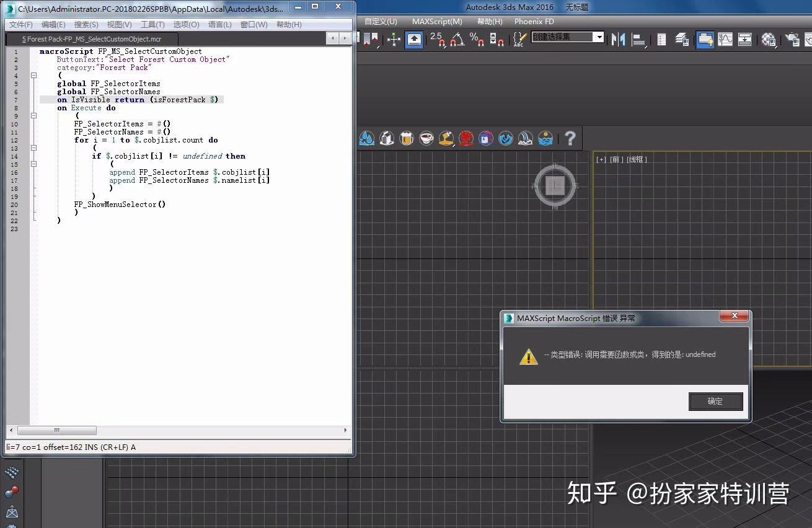Click the waterfall simulation preset icon
This screenshot has width=812, height=528.
click(x=526, y=138)
